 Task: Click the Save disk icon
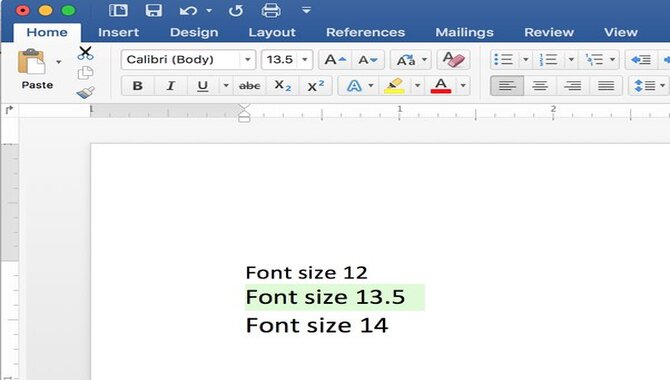click(x=153, y=10)
